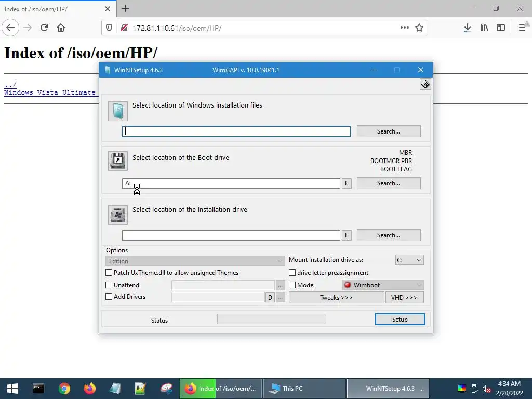This screenshot has height=399, width=532.
Task: Click F button beside Boot drive field
Action: 347,183
